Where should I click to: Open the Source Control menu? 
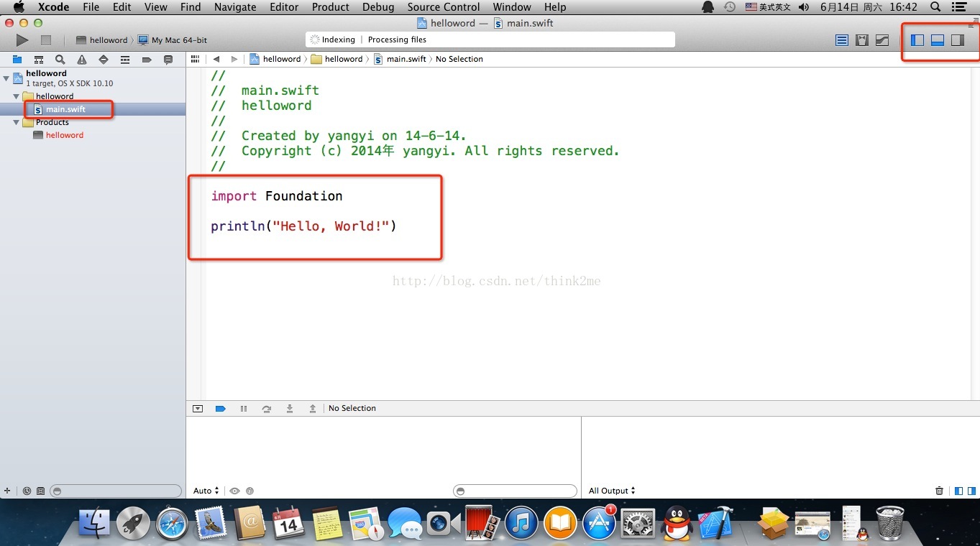pyautogui.click(x=444, y=6)
